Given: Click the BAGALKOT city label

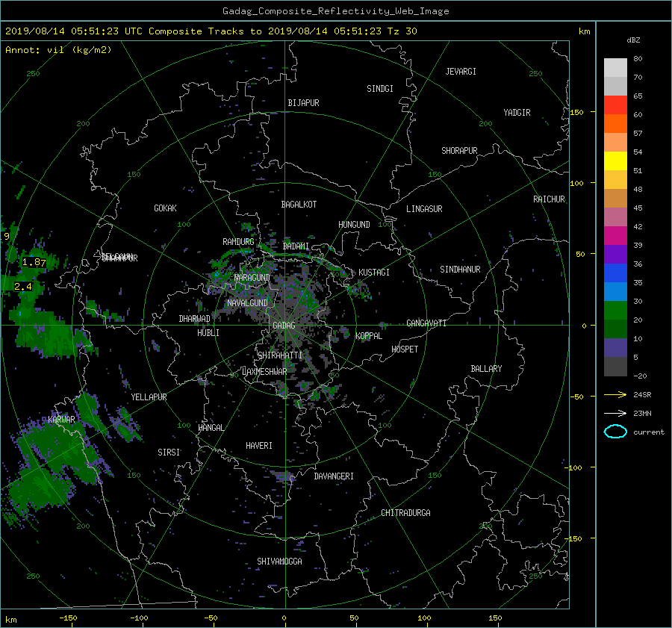Looking at the screenshot, I should [x=299, y=205].
